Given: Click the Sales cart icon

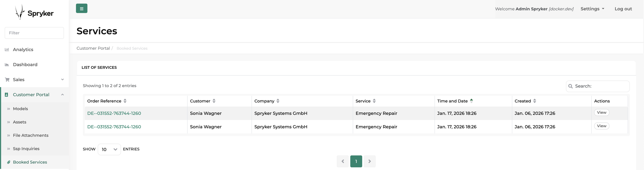Looking at the screenshot, I should pyautogui.click(x=7, y=80).
